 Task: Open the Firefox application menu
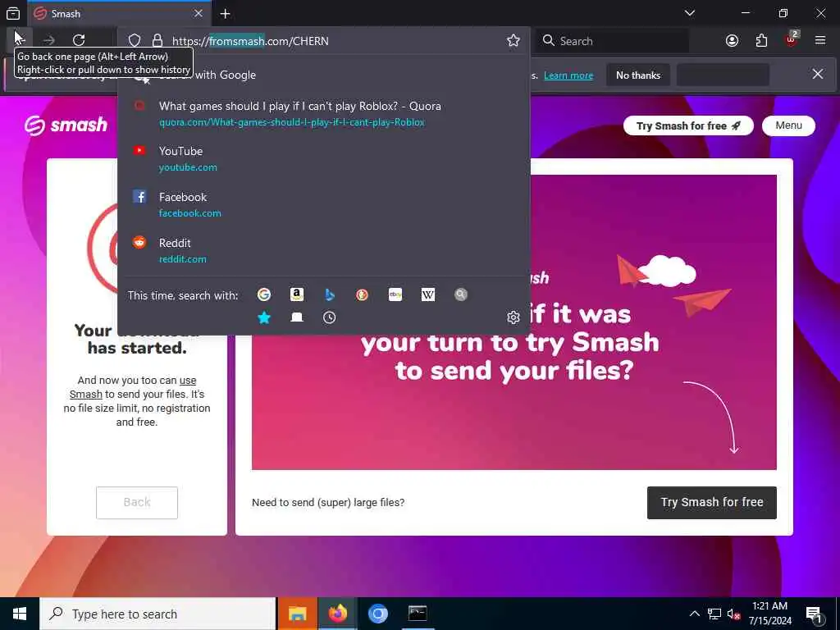pos(820,40)
